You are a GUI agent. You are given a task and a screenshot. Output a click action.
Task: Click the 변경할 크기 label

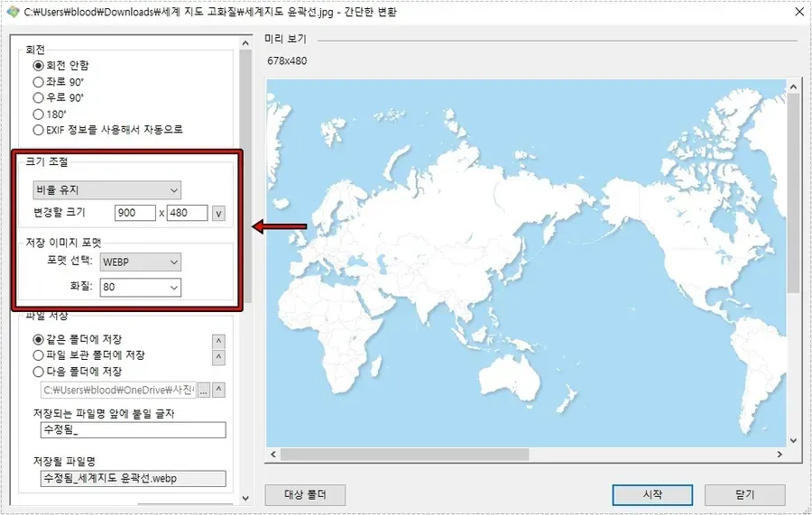click(x=59, y=212)
